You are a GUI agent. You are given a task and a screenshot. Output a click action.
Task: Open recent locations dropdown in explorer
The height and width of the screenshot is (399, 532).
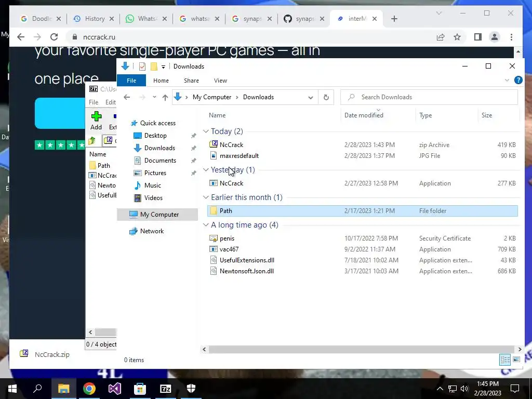pyautogui.click(x=154, y=97)
